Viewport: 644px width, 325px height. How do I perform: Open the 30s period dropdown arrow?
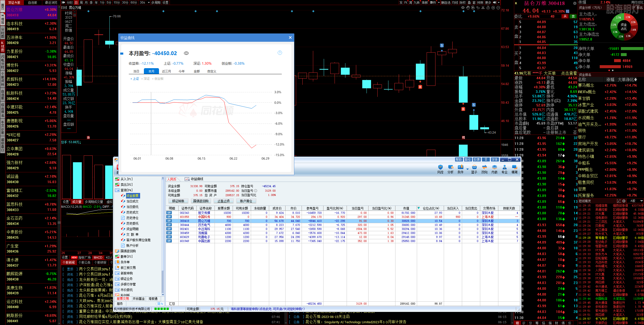click(x=149, y=3)
